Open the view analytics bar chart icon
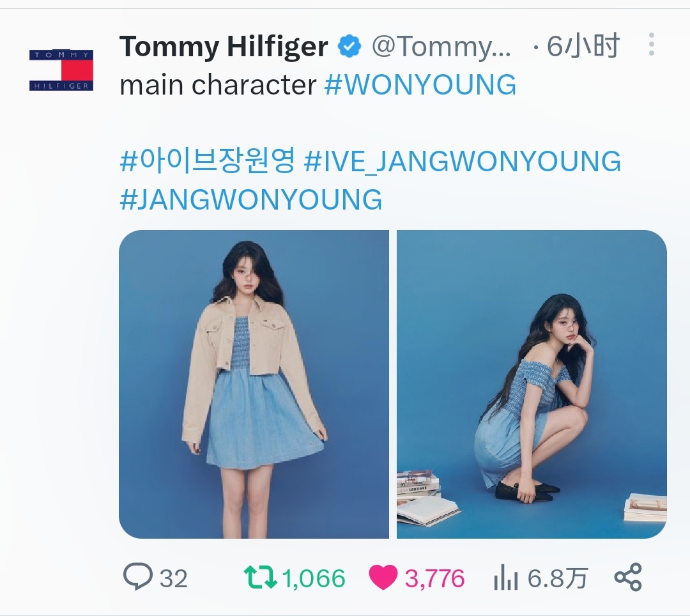This screenshot has width=690, height=616. (x=505, y=577)
